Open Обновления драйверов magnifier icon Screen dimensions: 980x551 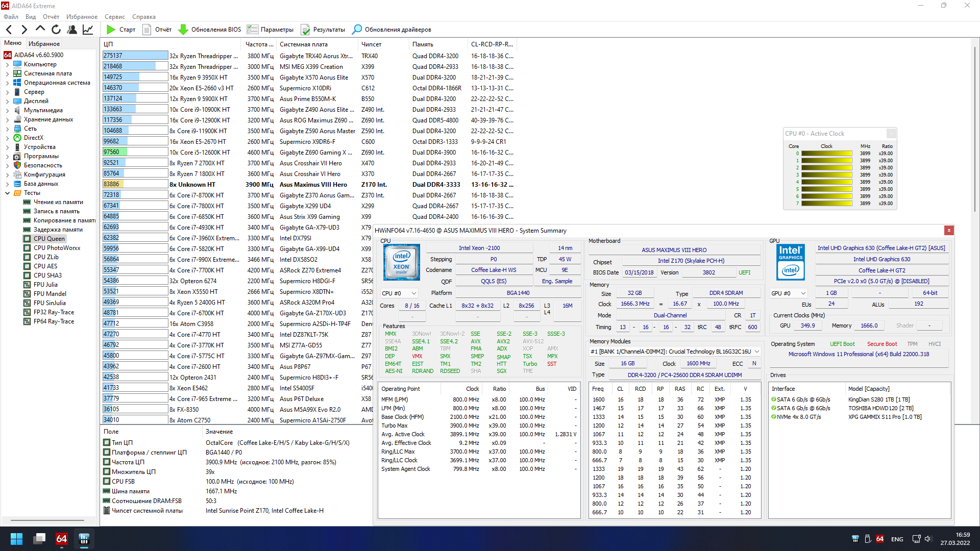(x=357, y=30)
